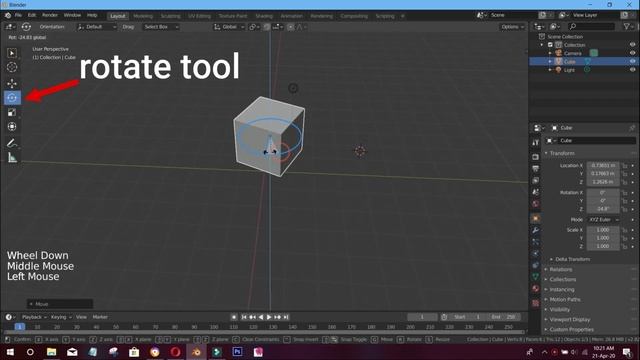Screen dimensions: 640x360
Task: Open the pivot point dropdown
Action: tap(254, 27)
